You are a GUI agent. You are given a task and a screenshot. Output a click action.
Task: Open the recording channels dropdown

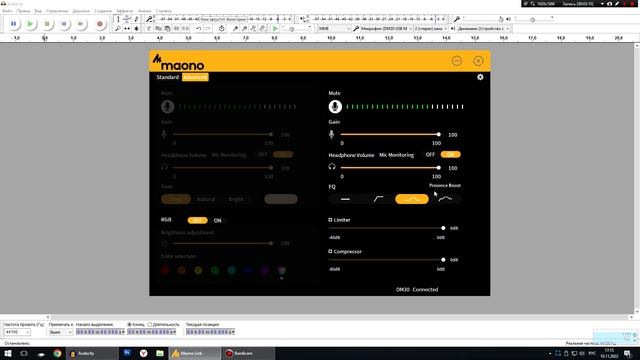pyautogui.click(x=430, y=29)
